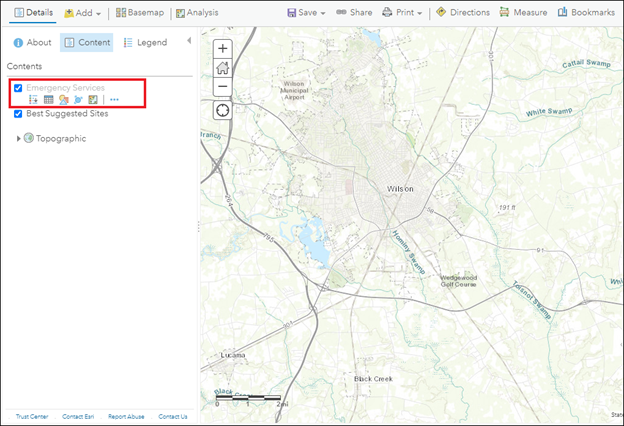Switch to the Legend tab
The image size is (624, 426).
145,43
